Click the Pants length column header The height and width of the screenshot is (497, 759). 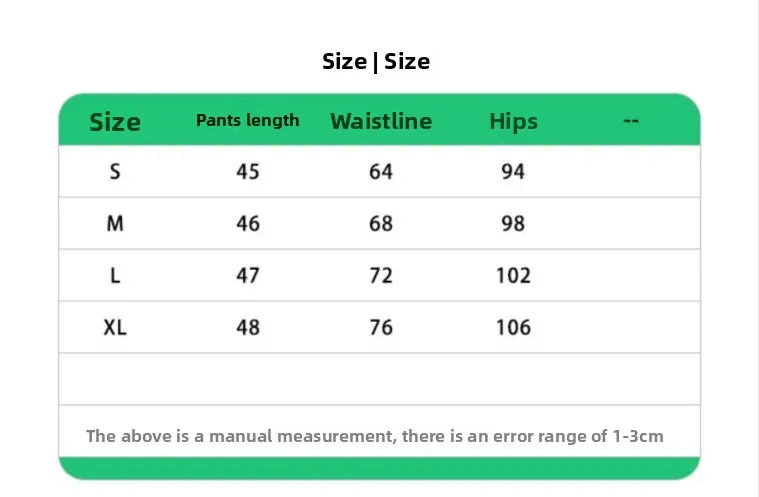pos(247,120)
